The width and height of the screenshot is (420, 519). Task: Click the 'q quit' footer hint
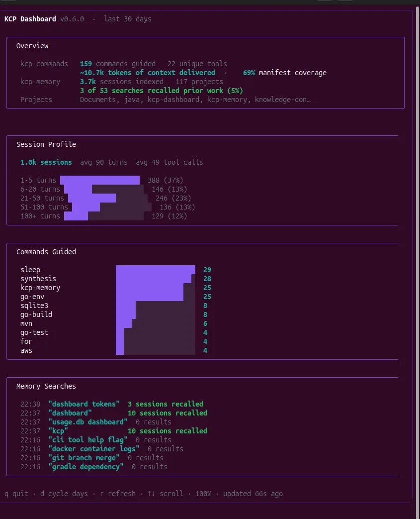pos(16,494)
